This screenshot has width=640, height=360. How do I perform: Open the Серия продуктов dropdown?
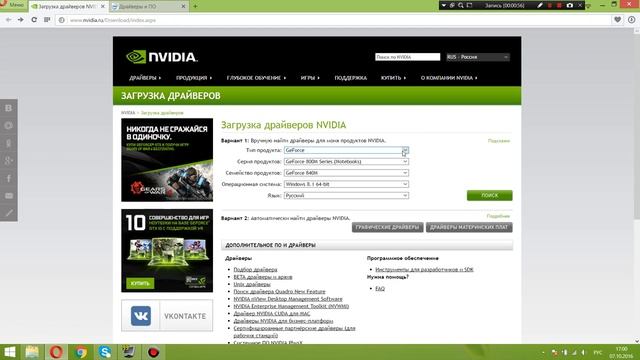coord(346,162)
